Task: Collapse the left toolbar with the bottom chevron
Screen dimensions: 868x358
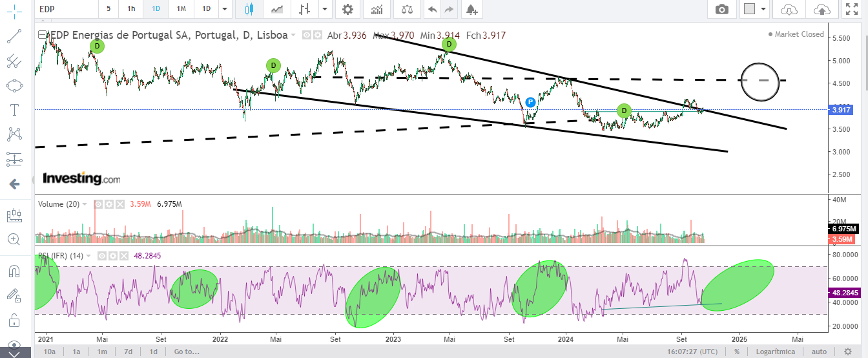Action: 15,353
